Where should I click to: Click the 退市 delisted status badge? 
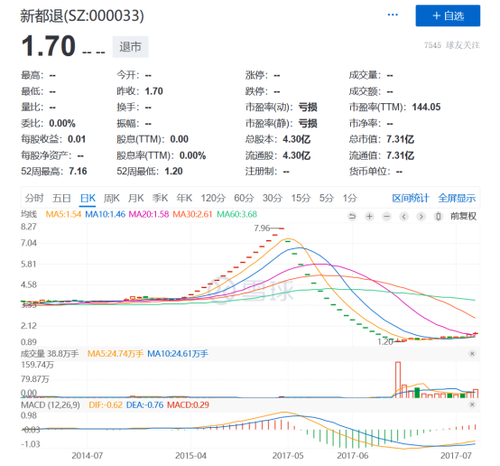[x=130, y=47]
